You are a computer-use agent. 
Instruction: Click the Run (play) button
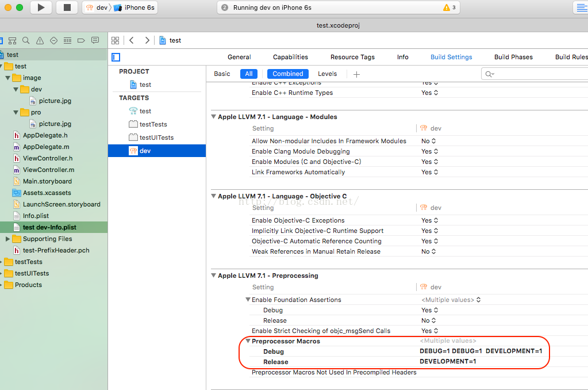coord(41,7)
